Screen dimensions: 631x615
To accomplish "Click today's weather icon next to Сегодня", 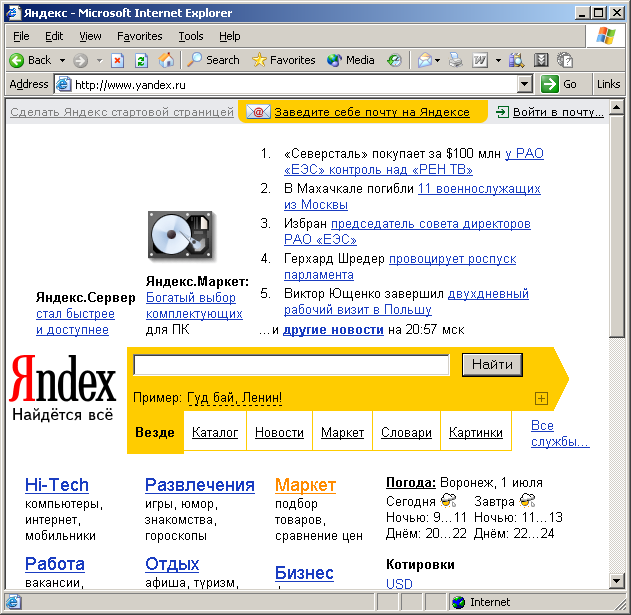I will pyautogui.click(x=448, y=500).
